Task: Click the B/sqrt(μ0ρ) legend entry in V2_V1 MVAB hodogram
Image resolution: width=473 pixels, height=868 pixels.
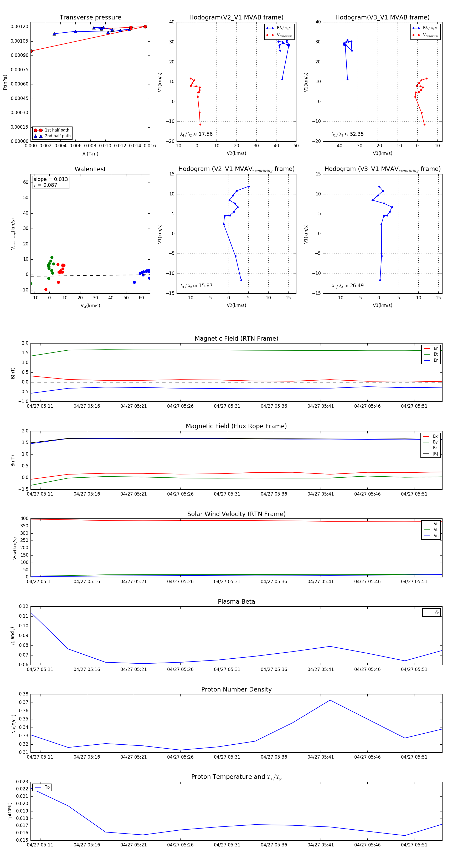Action: tap(279, 28)
